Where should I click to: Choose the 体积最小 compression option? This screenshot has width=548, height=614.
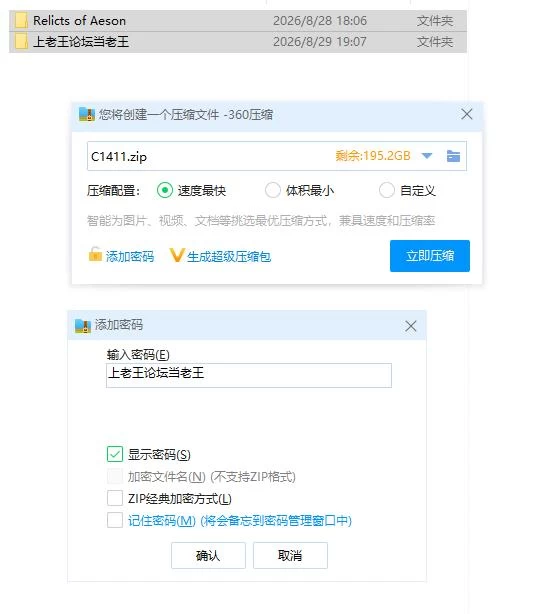point(273,190)
